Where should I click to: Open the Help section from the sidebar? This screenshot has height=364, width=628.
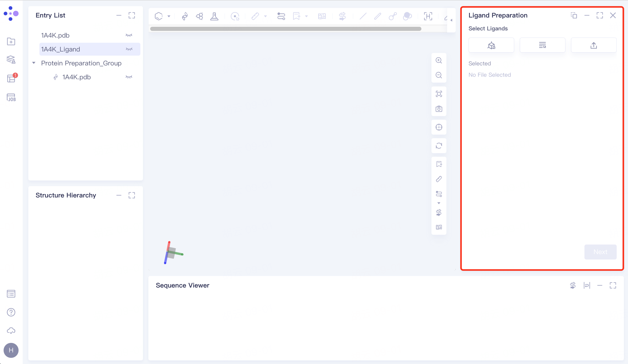coord(11,312)
